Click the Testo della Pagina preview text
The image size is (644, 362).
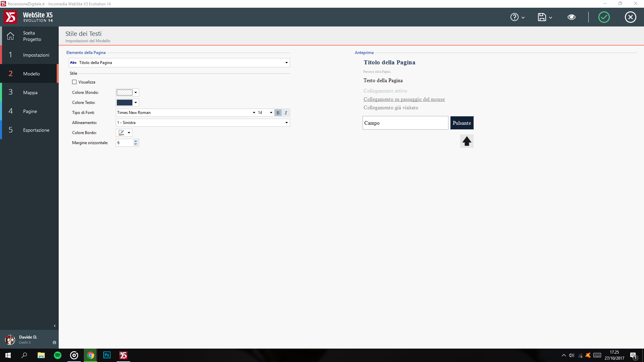tap(383, 80)
